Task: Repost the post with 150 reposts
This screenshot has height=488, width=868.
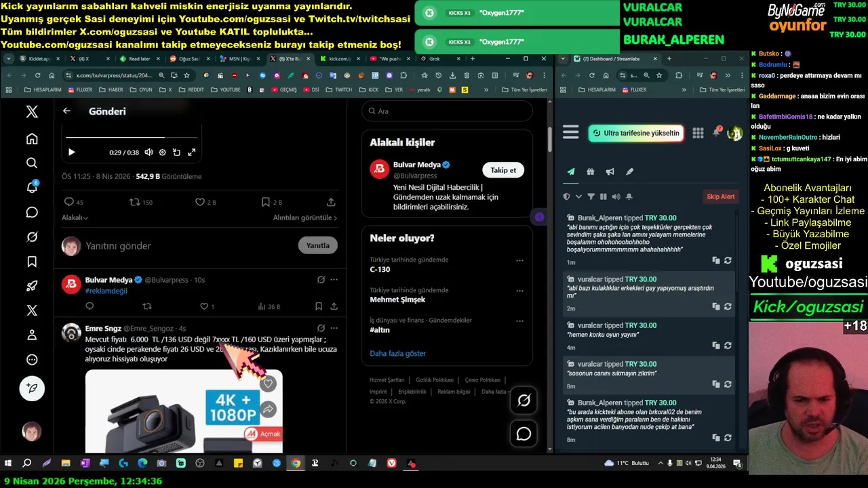Action: pyautogui.click(x=135, y=202)
